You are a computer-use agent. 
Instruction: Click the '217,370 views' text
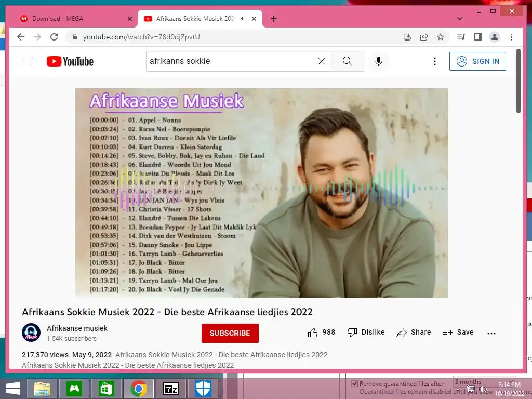coord(45,355)
